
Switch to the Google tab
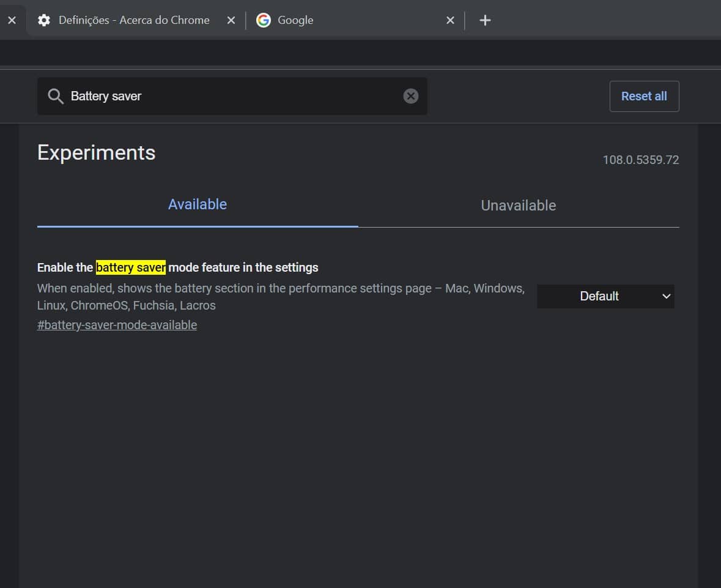click(342, 20)
